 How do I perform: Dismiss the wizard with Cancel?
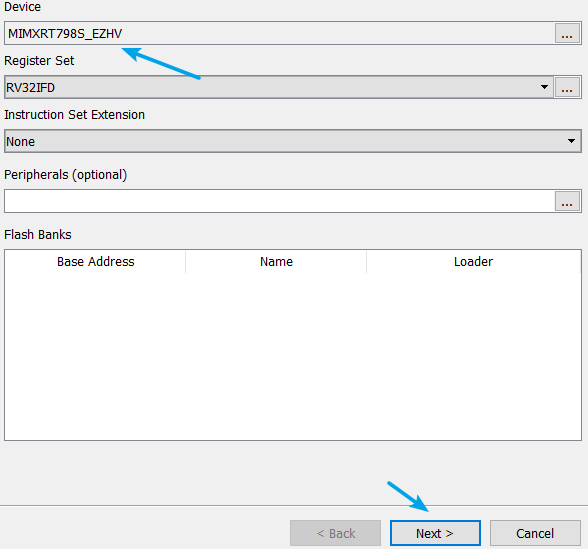tap(535, 533)
